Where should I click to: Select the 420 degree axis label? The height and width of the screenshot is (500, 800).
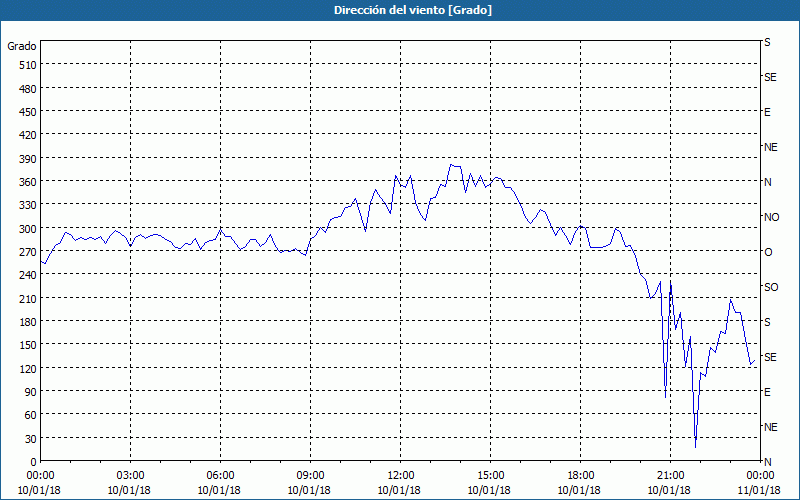[x=28, y=135]
